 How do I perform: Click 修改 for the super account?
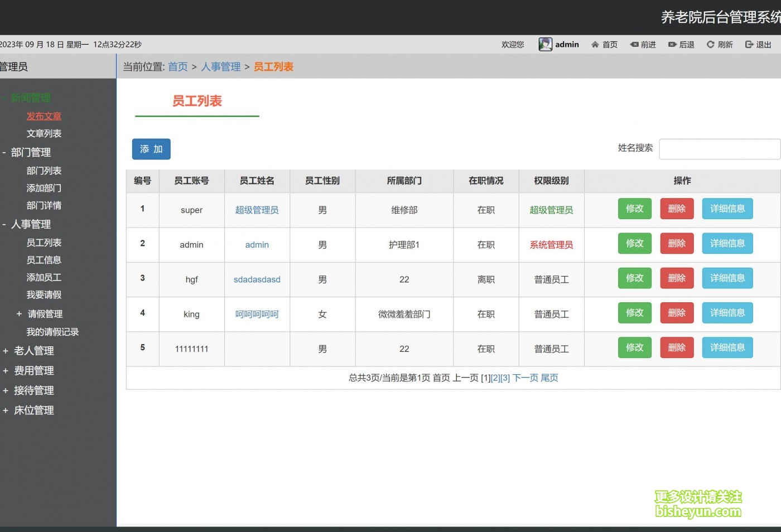[634, 209]
